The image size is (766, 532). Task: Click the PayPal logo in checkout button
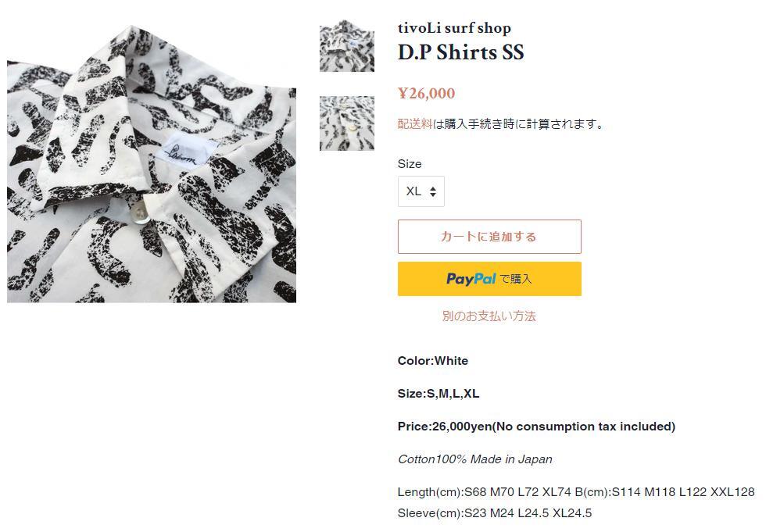click(x=471, y=279)
